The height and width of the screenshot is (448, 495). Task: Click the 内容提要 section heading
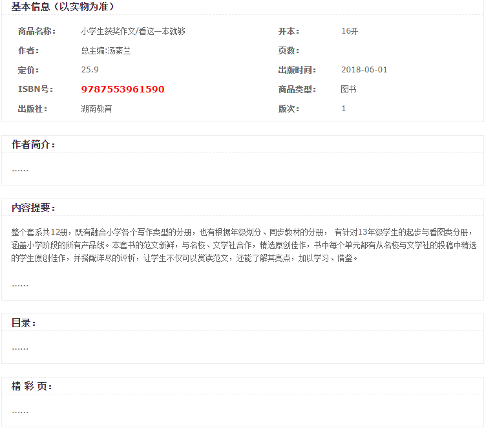click(x=33, y=208)
